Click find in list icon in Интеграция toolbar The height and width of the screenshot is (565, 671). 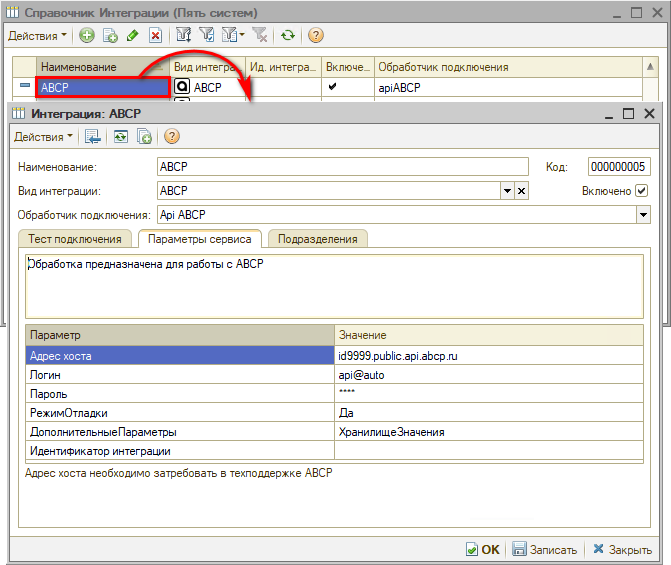click(x=92, y=137)
